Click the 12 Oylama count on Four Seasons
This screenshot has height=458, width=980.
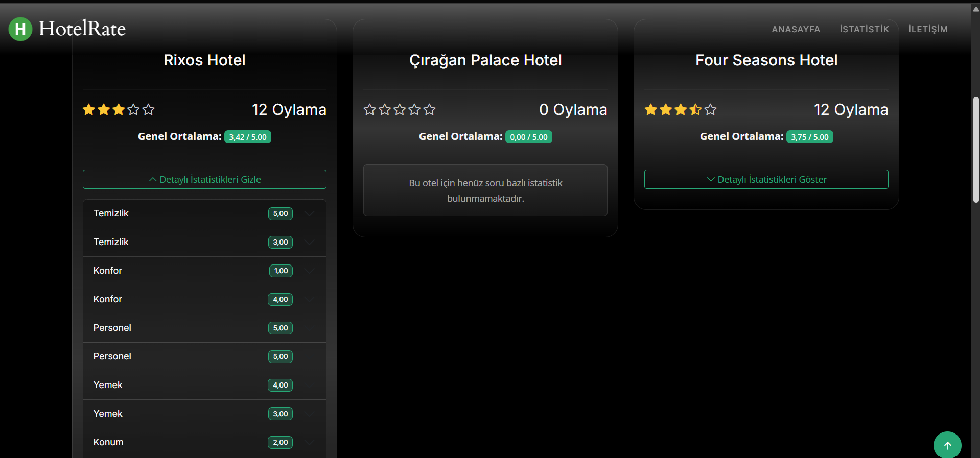[x=851, y=109]
